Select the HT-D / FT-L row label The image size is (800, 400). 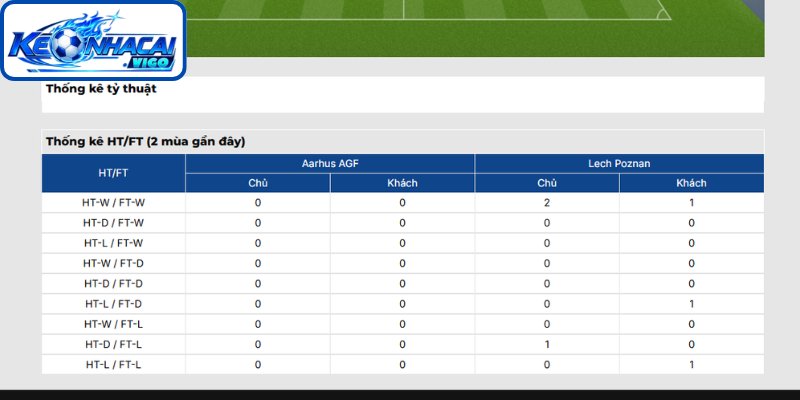click(113, 345)
